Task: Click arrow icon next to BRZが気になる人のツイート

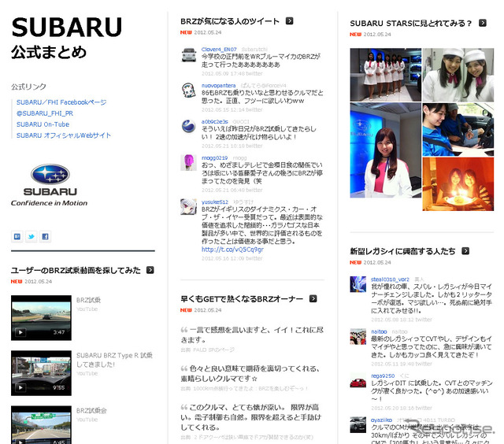Action: (290, 21)
